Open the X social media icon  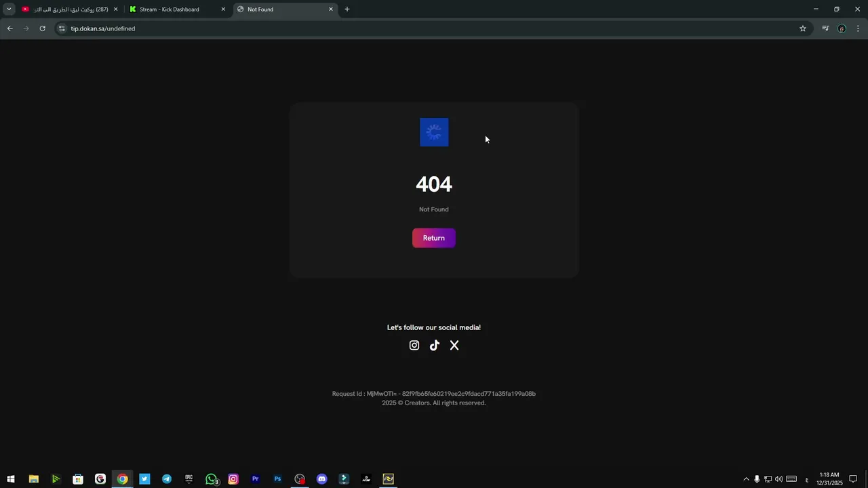tap(454, 345)
